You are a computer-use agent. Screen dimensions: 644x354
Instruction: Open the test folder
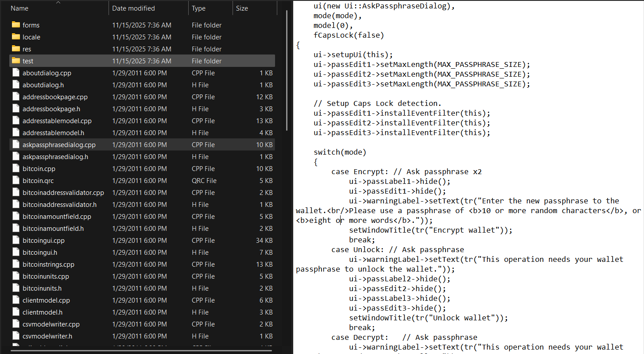point(27,61)
